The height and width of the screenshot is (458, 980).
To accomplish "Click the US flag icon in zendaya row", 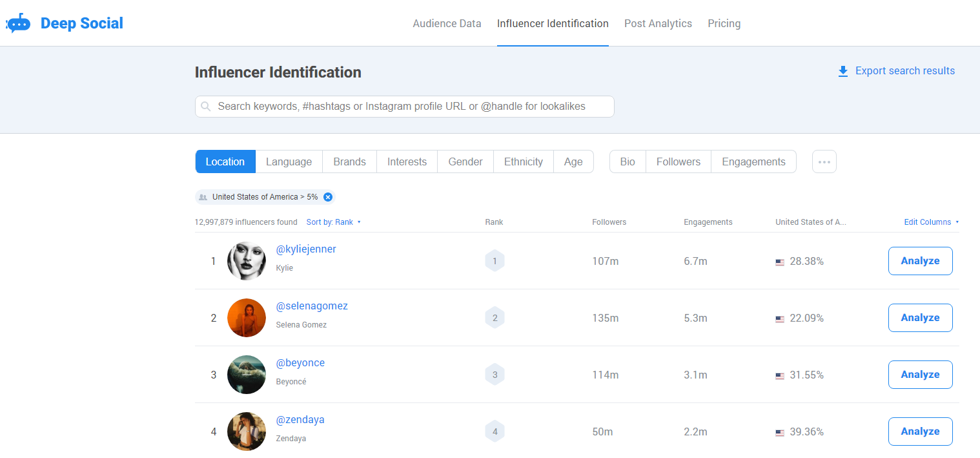I will coord(780,433).
